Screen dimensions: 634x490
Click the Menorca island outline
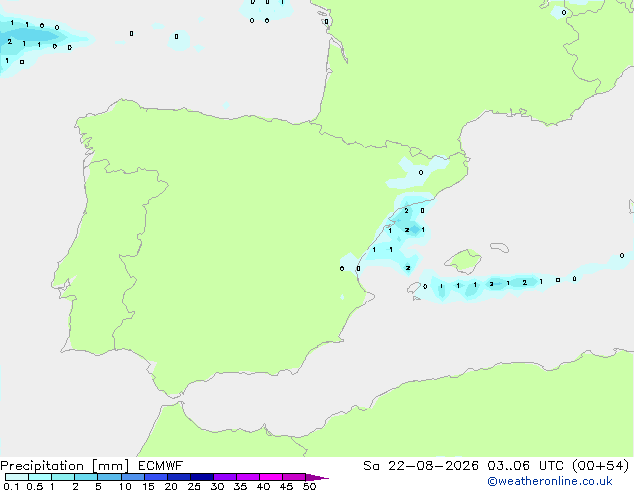click(x=499, y=247)
